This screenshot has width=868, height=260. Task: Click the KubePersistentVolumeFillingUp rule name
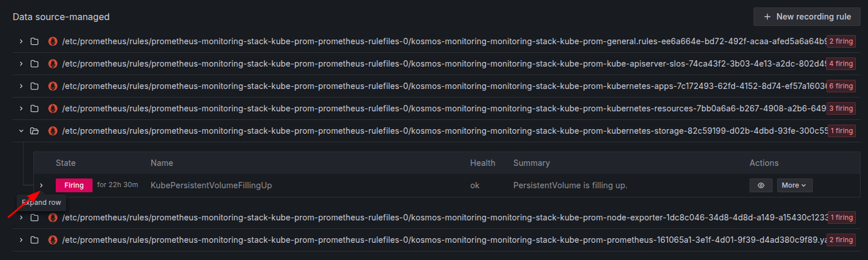click(x=211, y=185)
